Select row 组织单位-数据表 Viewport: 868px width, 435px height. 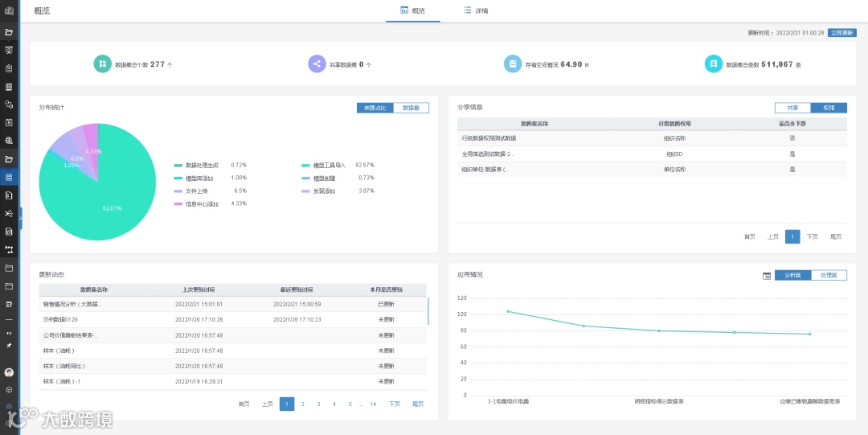[652, 170]
